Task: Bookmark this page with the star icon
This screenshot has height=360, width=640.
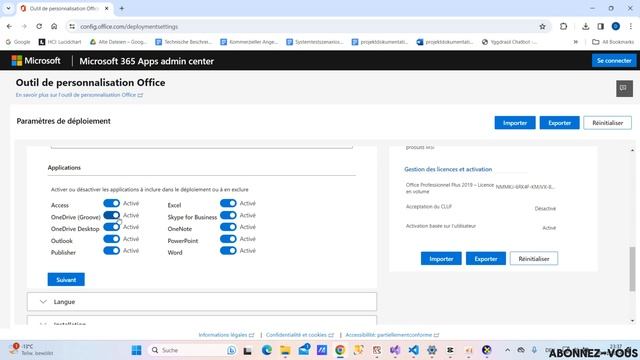Action: (x=542, y=27)
